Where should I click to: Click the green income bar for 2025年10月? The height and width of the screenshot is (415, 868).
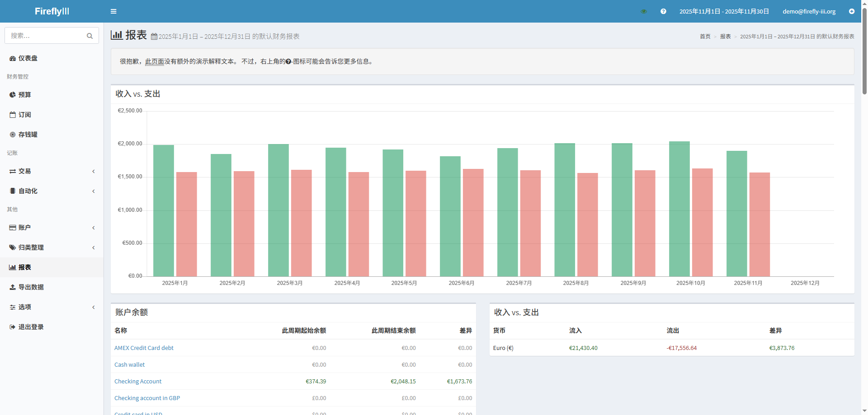click(x=679, y=209)
